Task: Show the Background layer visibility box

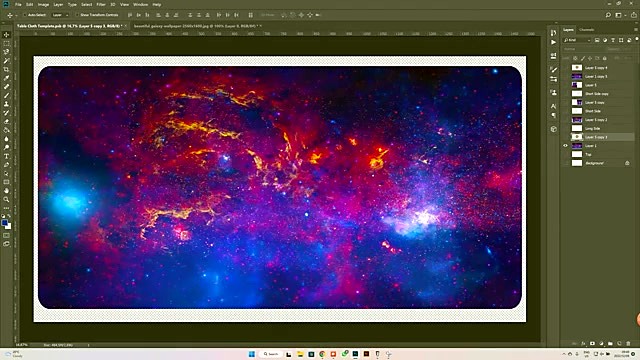Action: (565, 163)
